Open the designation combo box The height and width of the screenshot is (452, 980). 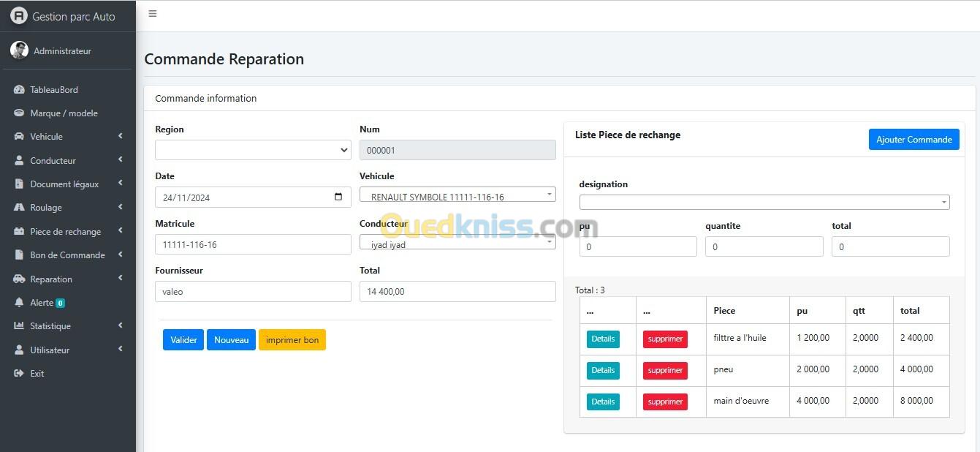click(764, 203)
